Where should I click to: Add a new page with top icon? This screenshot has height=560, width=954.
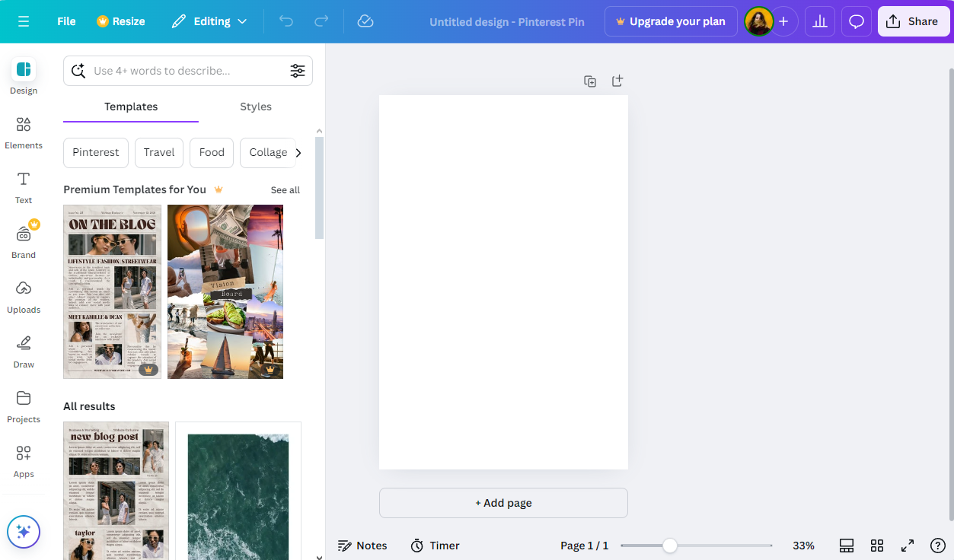pyautogui.click(x=617, y=81)
